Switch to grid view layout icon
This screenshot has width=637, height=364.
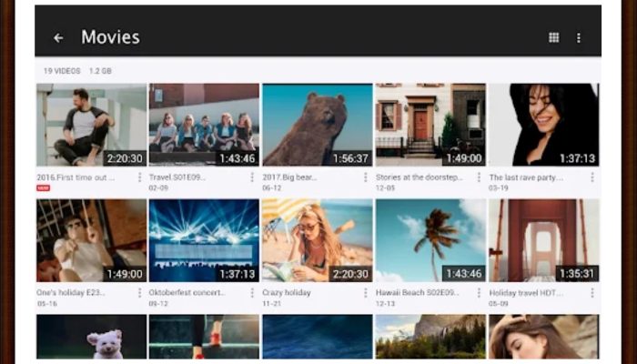tap(553, 38)
